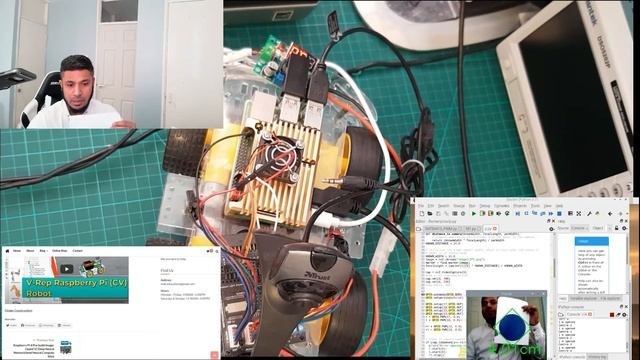Click the blue Stop debugging square icon

tap(559, 213)
